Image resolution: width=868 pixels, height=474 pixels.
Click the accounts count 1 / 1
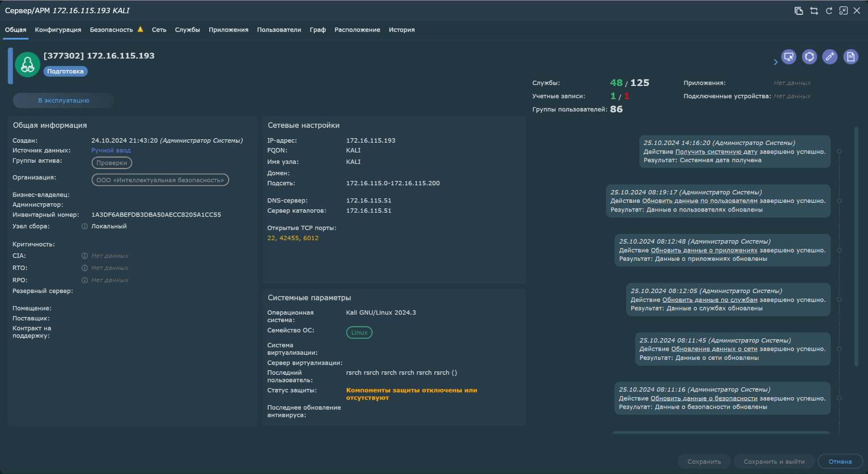point(620,96)
